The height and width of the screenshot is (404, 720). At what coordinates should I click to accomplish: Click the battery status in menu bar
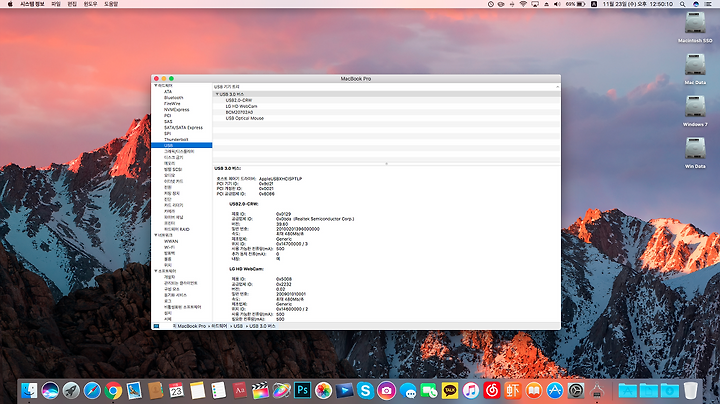tap(575, 4)
